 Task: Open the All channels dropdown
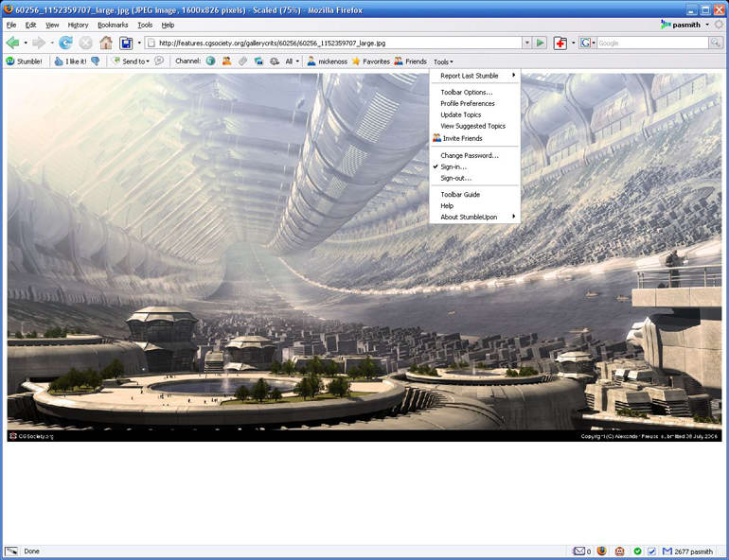pyautogui.click(x=292, y=61)
